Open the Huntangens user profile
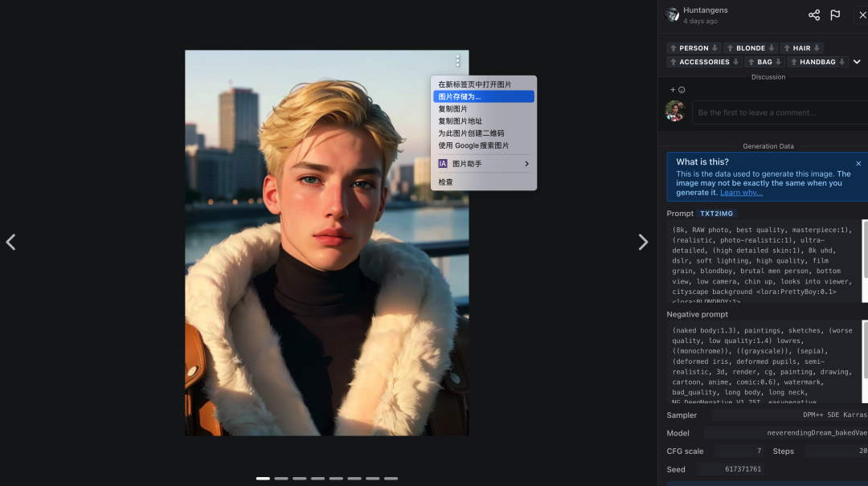Viewport: 868px width, 486px height. click(x=705, y=10)
